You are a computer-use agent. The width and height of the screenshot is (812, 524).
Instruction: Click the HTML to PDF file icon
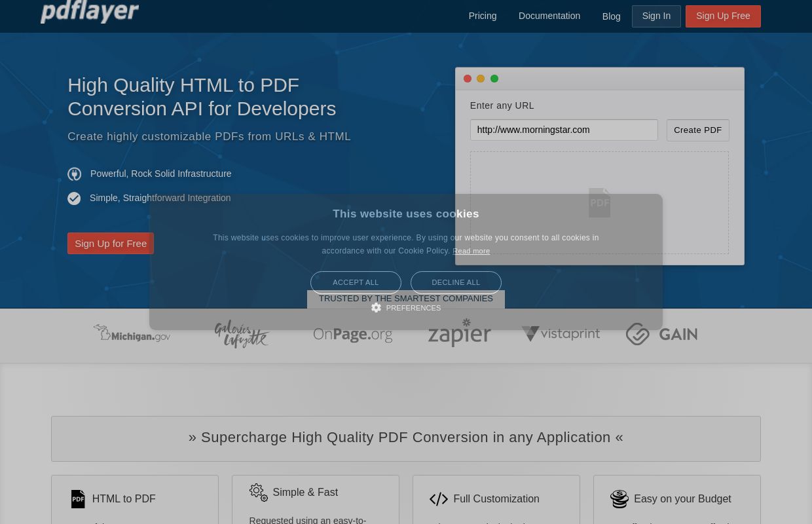click(78, 499)
